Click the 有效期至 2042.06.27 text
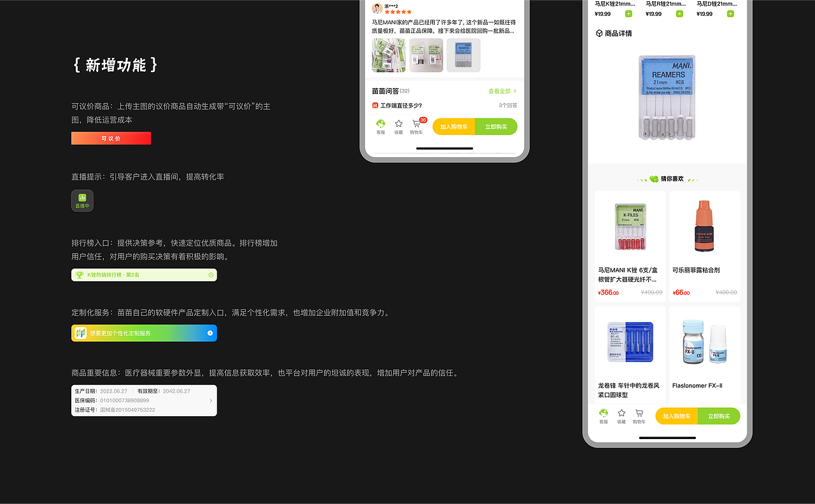Viewport: 815px width, 504px height. tap(164, 391)
